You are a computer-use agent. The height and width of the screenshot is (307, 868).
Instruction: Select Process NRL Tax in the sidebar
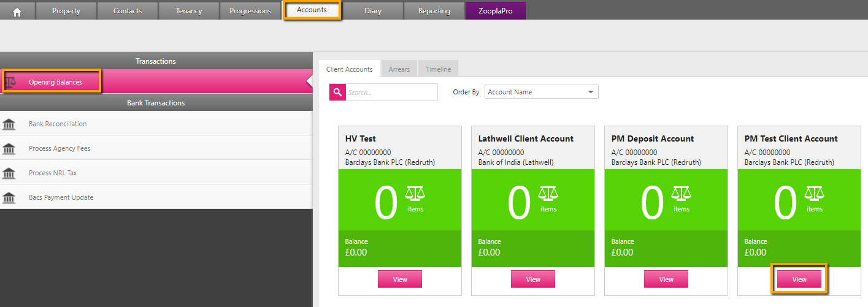(x=156, y=173)
